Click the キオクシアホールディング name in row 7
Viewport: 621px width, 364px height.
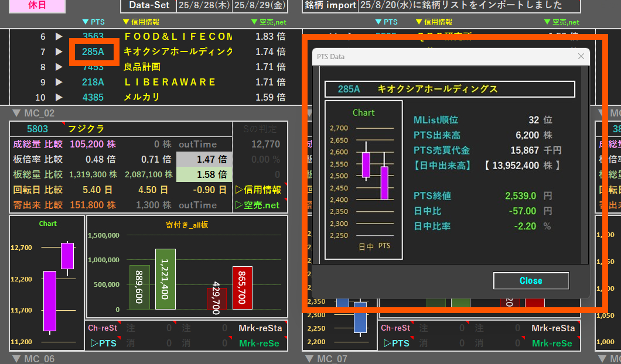tap(178, 51)
